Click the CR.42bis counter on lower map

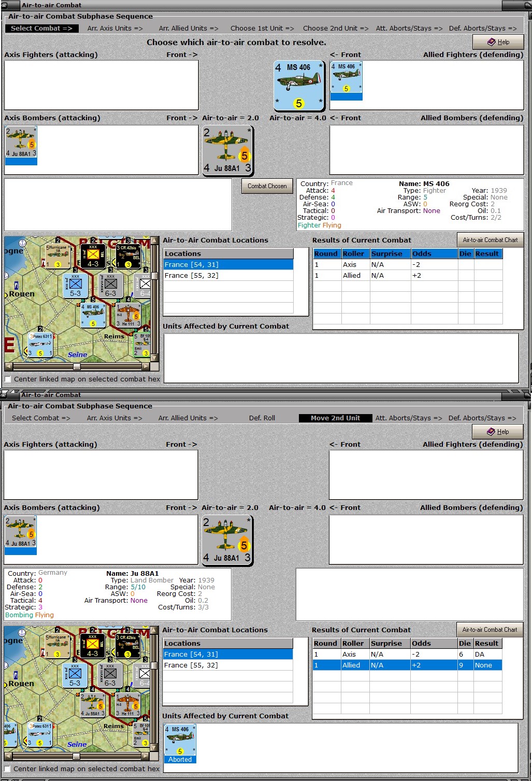[127, 645]
